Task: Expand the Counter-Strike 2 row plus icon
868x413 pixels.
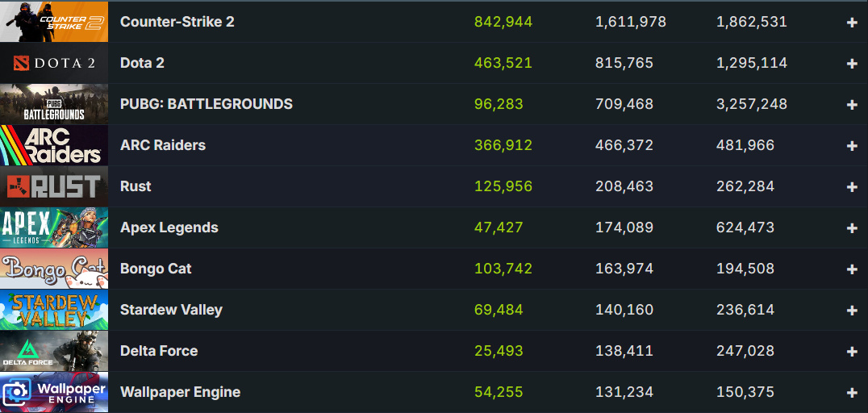Action: click(x=852, y=23)
